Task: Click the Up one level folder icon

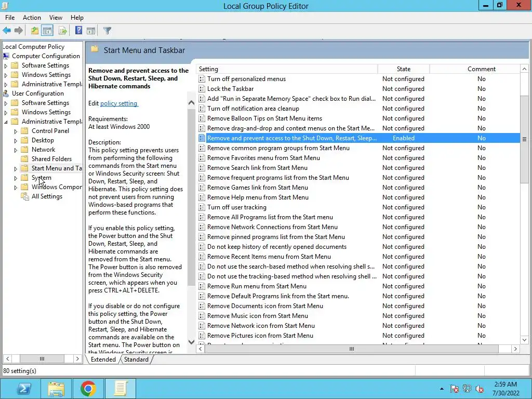Action: [x=34, y=31]
